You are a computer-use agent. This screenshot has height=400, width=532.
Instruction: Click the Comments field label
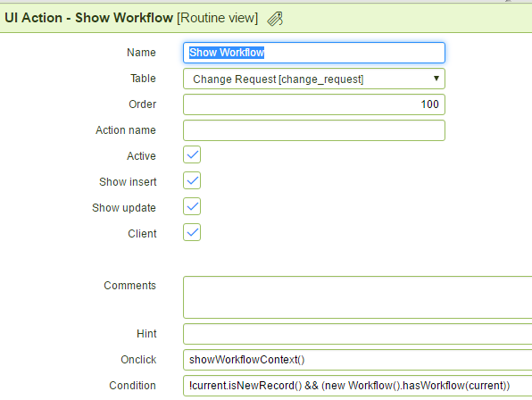point(130,286)
